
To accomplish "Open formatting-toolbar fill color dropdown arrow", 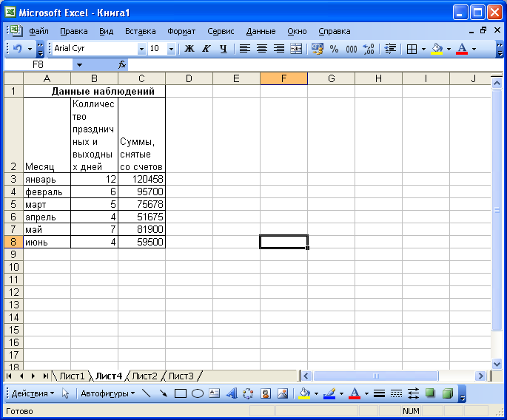I will point(449,49).
